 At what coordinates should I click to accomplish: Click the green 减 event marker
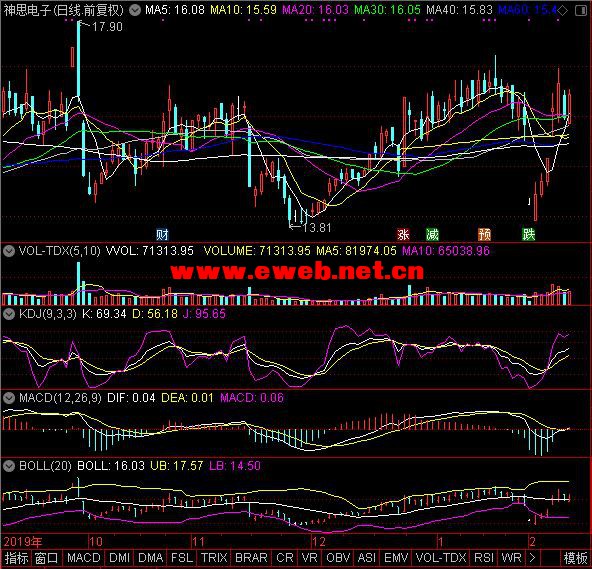pos(432,235)
